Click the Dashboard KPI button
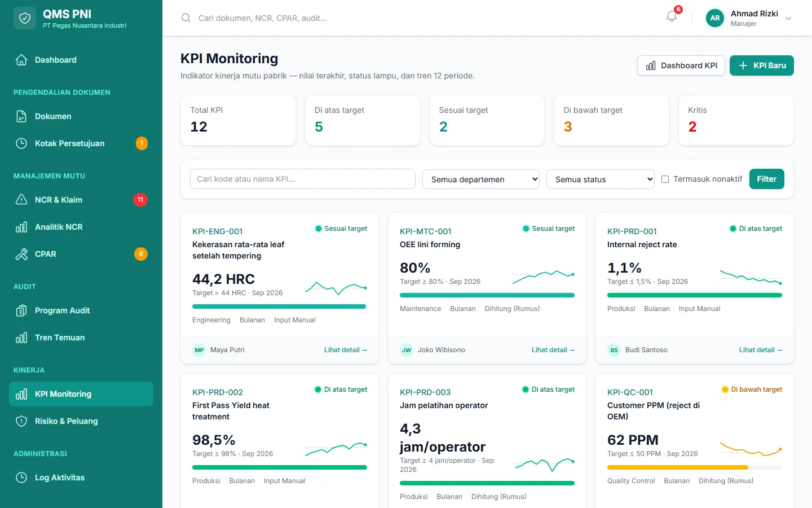Image resolution: width=812 pixels, height=508 pixels. click(x=681, y=65)
